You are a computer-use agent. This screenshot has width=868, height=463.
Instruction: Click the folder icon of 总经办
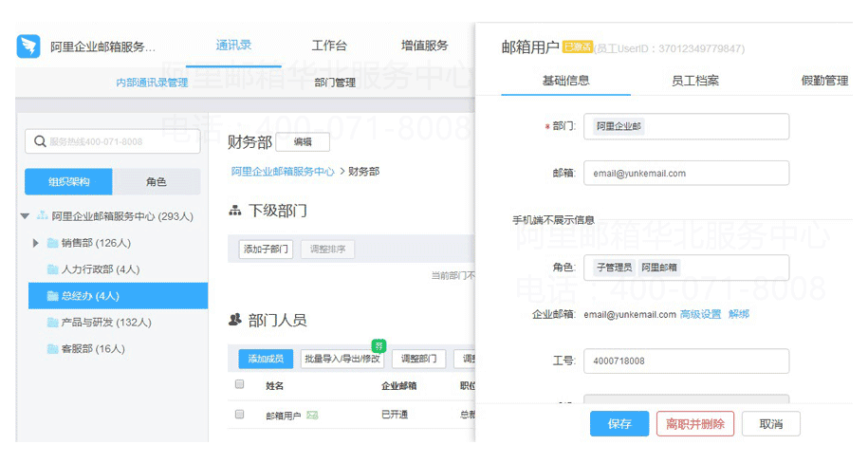52,296
